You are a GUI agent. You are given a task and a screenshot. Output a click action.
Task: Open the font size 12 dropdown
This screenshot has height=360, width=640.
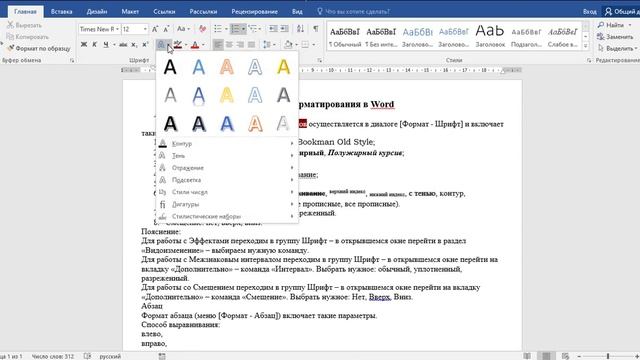tap(145, 29)
